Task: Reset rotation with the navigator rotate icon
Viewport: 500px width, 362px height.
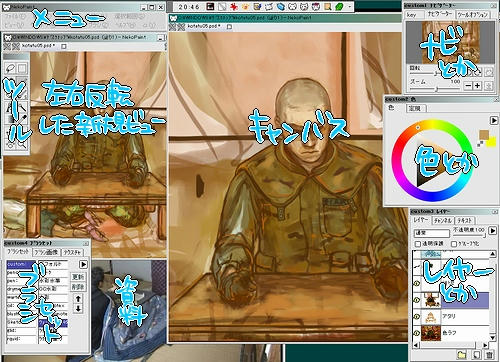Action: click(489, 72)
